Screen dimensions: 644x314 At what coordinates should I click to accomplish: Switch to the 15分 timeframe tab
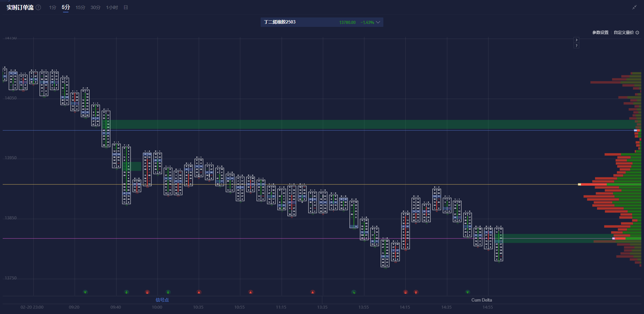(80, 7)
